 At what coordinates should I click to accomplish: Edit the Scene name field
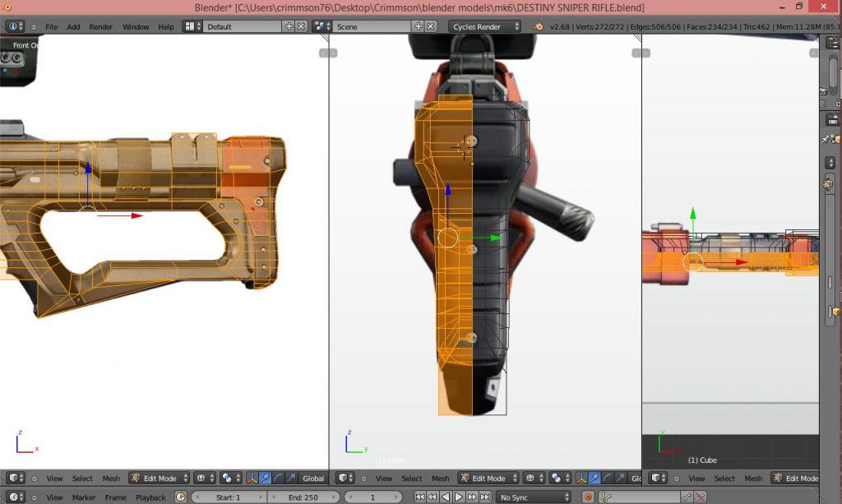372,26
